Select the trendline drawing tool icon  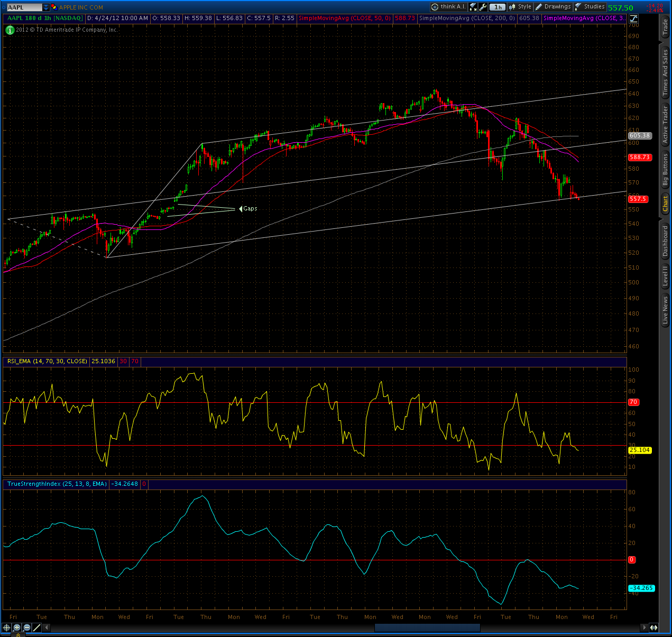pyautogui.click(x=37, y=627)
